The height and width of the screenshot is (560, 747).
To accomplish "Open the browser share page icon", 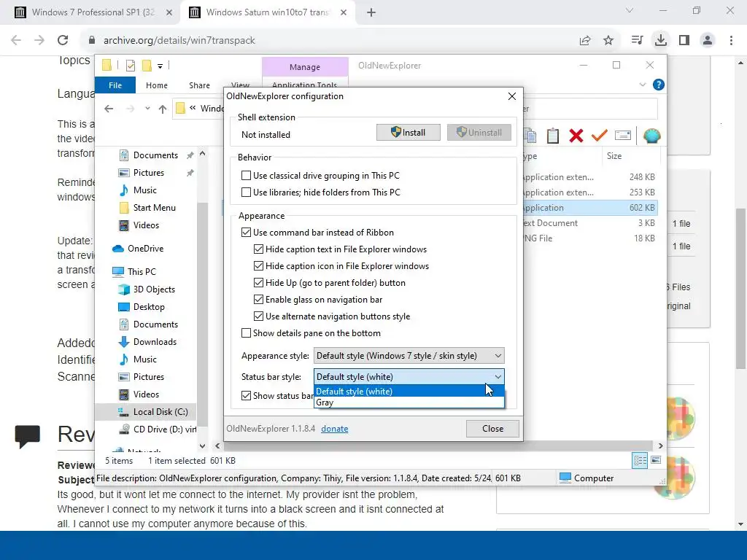I will pos(585,41).
